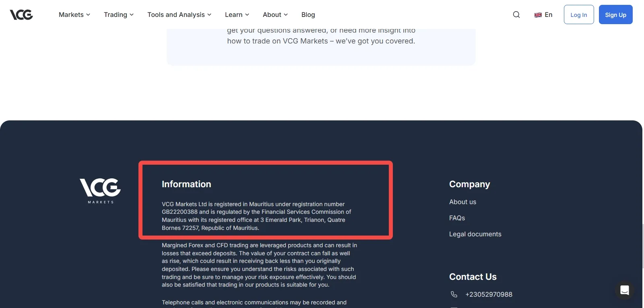Click the Sign Up button

(x=616, y=14)
